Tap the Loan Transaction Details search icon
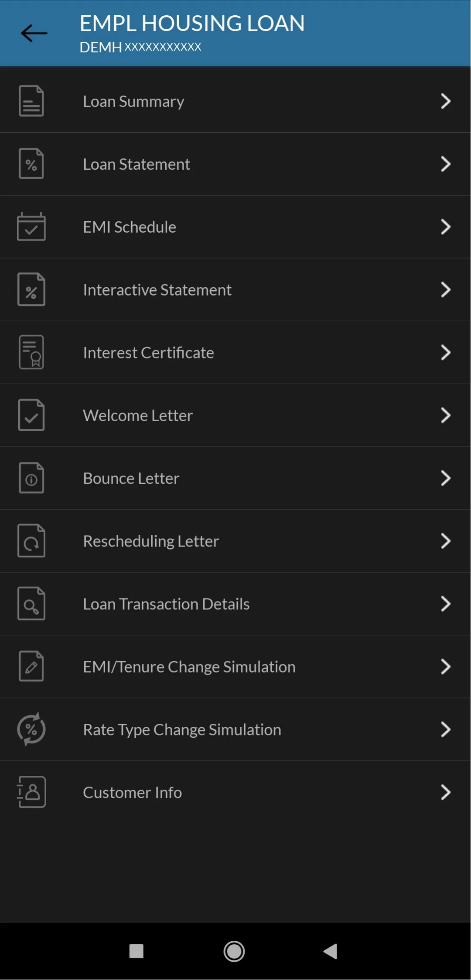 pyautogui.click(x=31, y=604)
